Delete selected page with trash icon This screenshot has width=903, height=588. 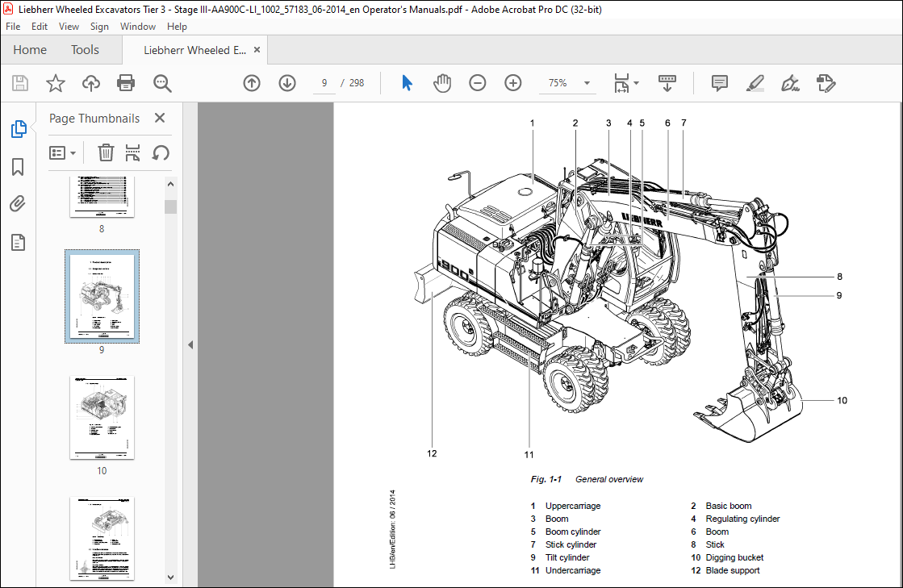coord(106,153)
